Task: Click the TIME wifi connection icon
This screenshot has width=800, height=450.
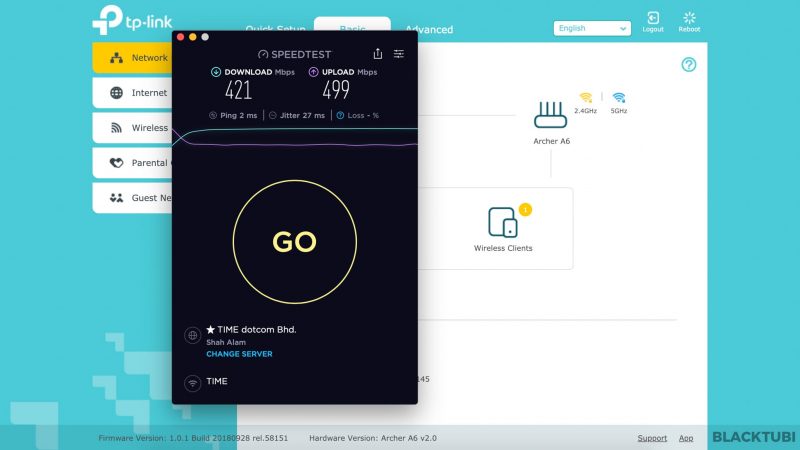Action: pos(192,383)
